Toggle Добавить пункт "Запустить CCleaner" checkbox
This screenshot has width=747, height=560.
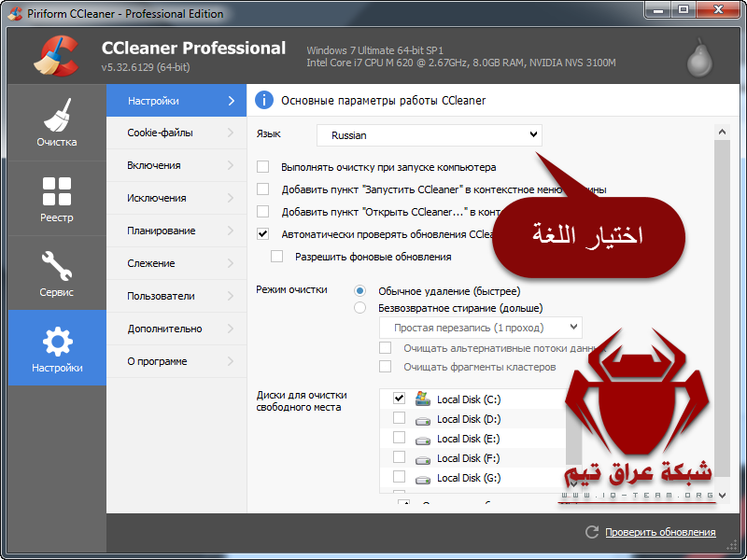click(x=262, y=189)
